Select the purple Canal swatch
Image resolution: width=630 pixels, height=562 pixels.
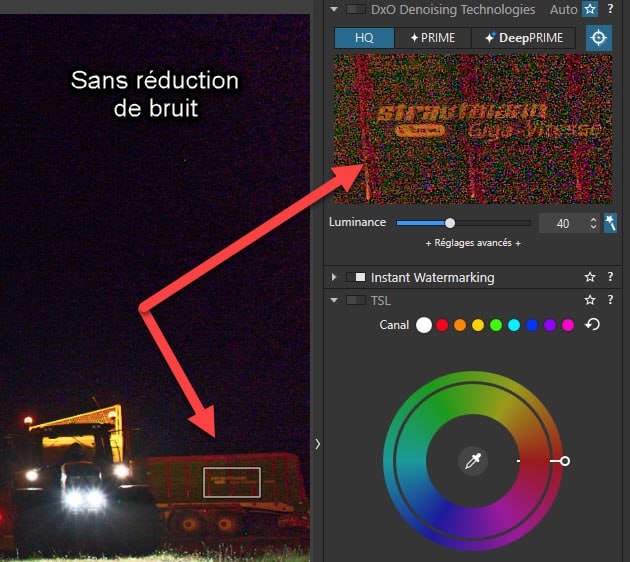[x=550, y=325]
